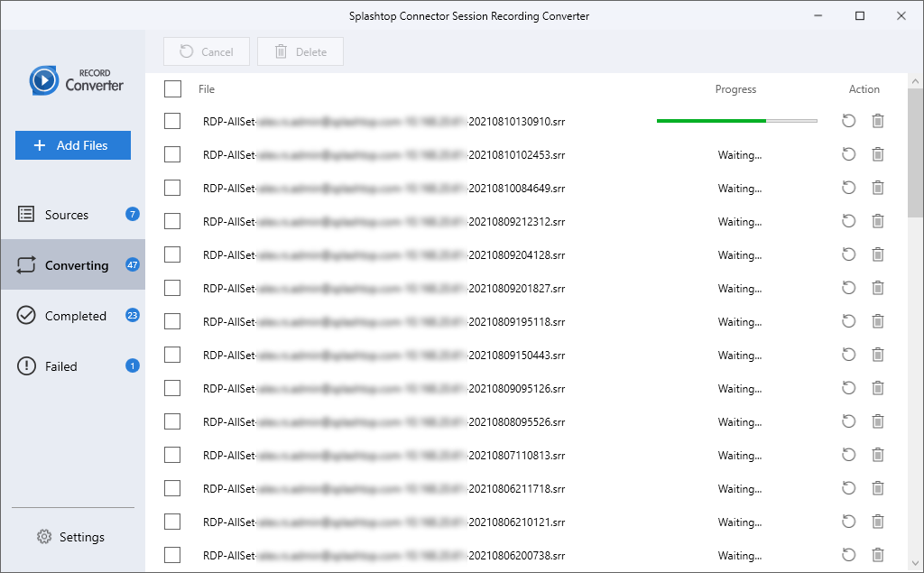Image resolution: width=924 pixels, height=573 pixels.
Task: Check the box for file 20210809204128.srr
Action: (172, 254)
